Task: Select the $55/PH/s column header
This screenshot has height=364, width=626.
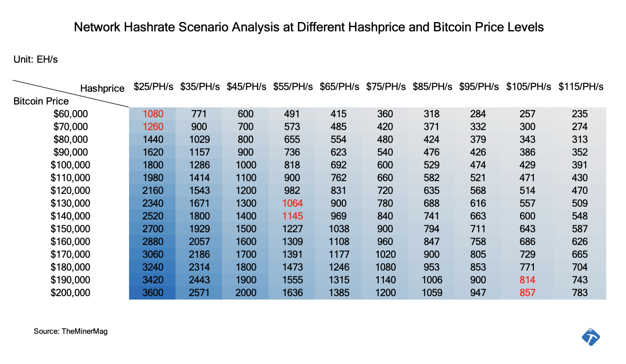Action: click(x=293, y=87)
